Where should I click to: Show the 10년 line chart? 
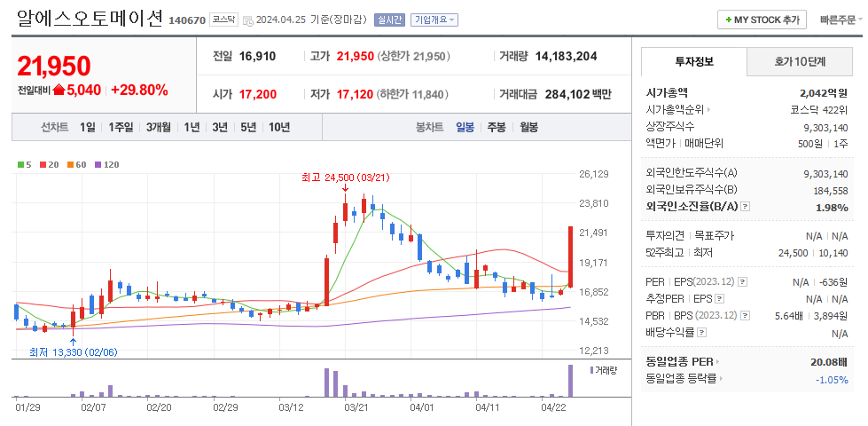(x=279, y=128)
